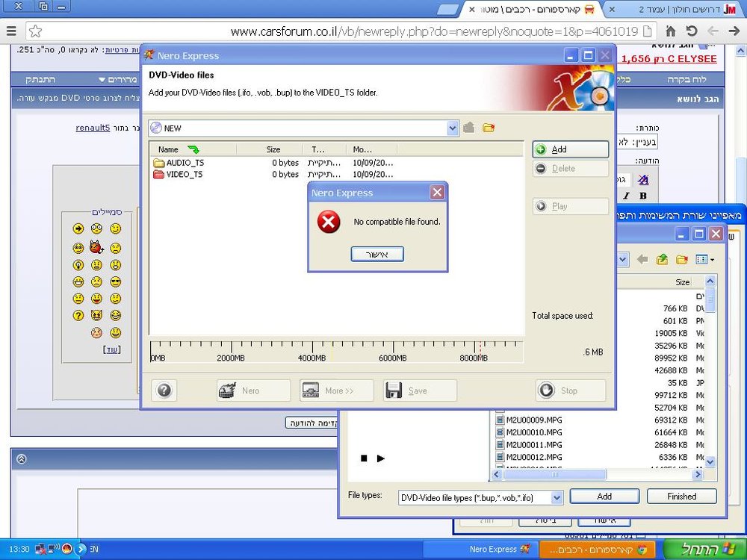Insert the big-eyed rolling-eyes smiley
This screenshot has width=747, height=560.
[x=96, y=228]
